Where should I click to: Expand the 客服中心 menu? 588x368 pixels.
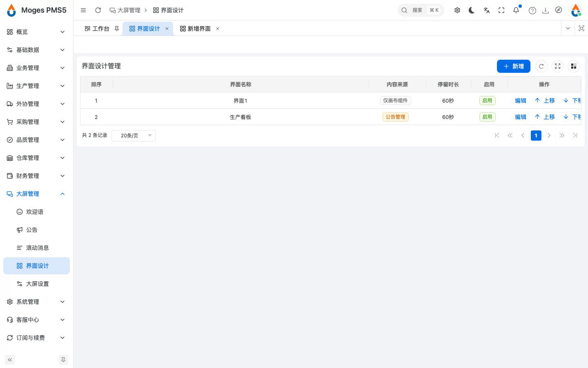pyautogui.click(x=36, y=320)
